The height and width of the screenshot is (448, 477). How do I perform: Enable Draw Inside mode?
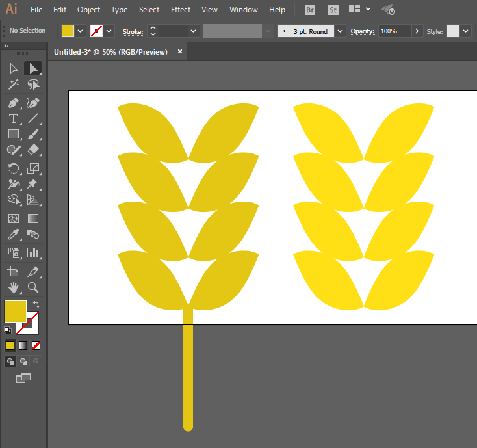36,362
